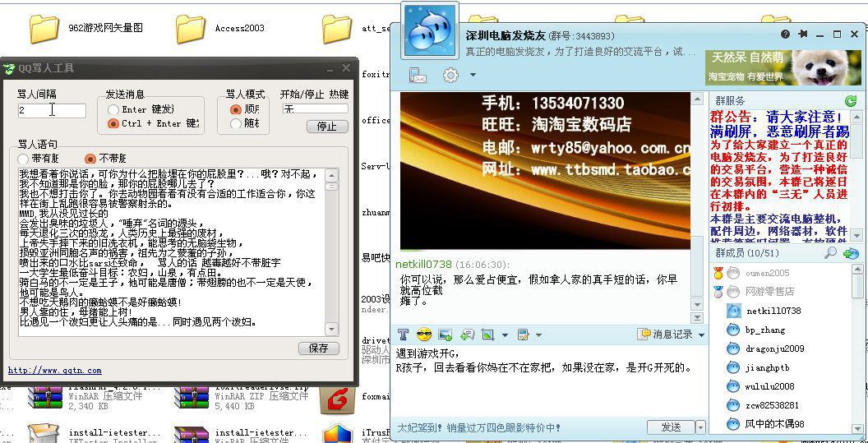
Task: Click the 开始/停止 热键 hotkey field
Action: [x=315, y=108]
